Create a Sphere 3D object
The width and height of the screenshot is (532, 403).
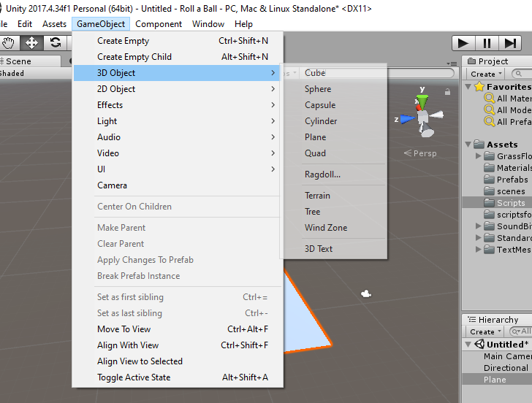point(334,89)
